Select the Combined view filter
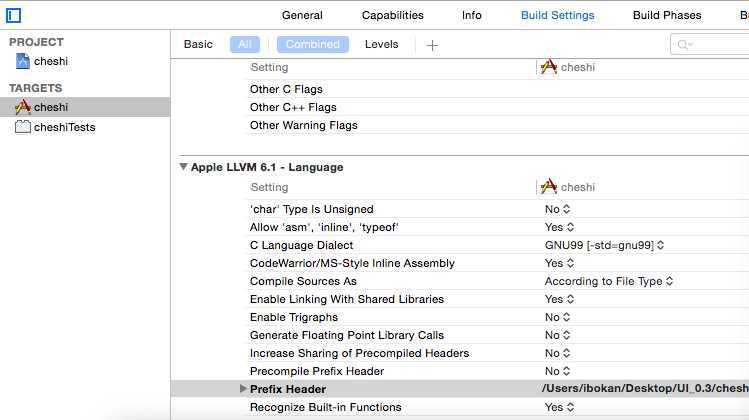 [312, 44]
